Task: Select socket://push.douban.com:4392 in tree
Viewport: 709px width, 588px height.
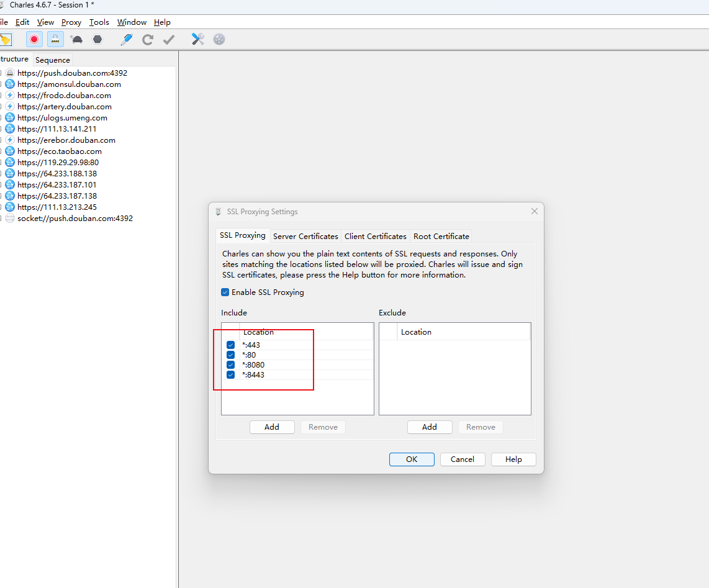Action: point(75,218)
